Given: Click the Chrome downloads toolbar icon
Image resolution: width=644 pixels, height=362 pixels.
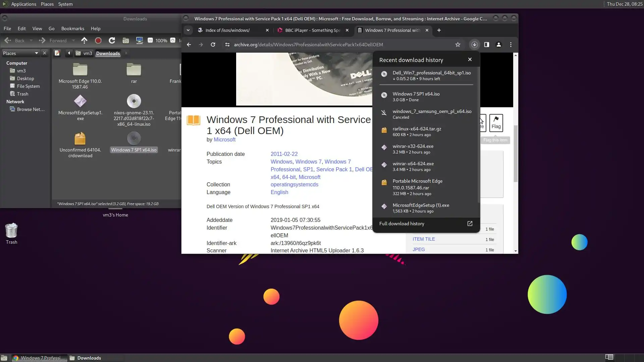Looking at the screenshot, I should (x=474, y=45).
